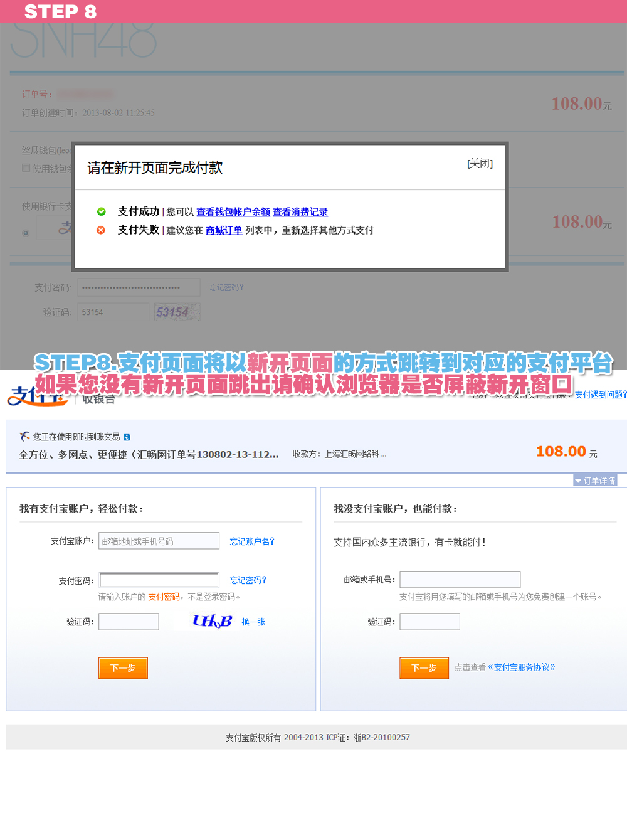Click Alipay captcha image

coord(213,621)
